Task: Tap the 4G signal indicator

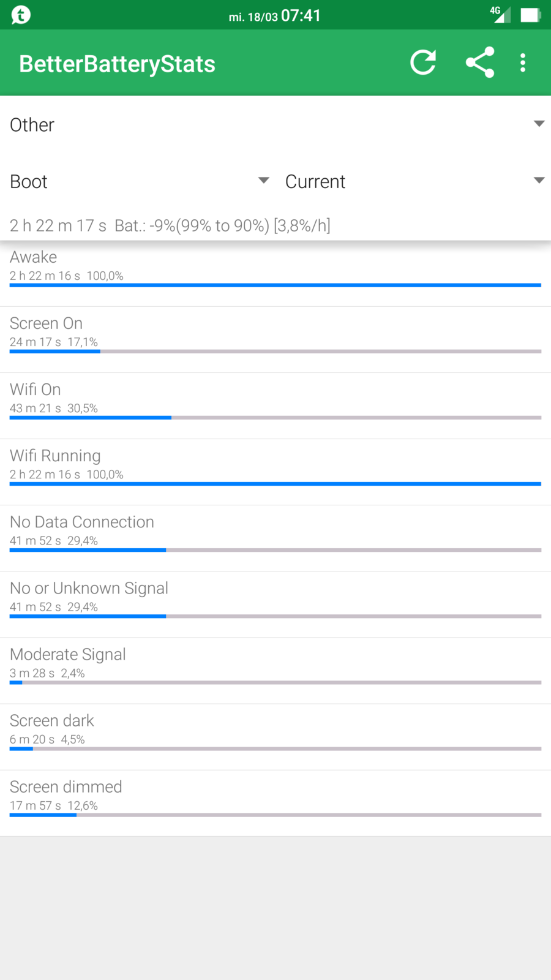Action: 500,14
